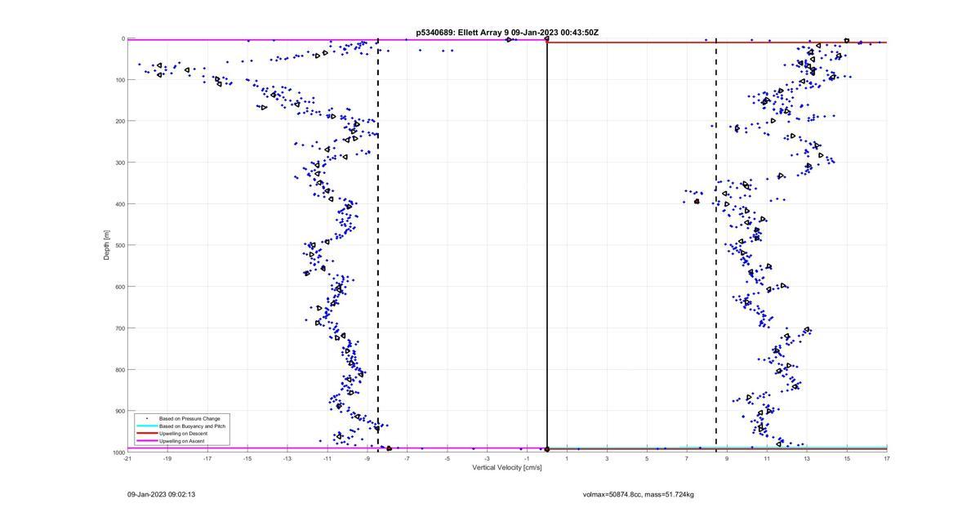980x508 pixels.
Task: Click the timestamp "09-Jan-2023 09:02:13"
Action: click(x=161, y=494)
